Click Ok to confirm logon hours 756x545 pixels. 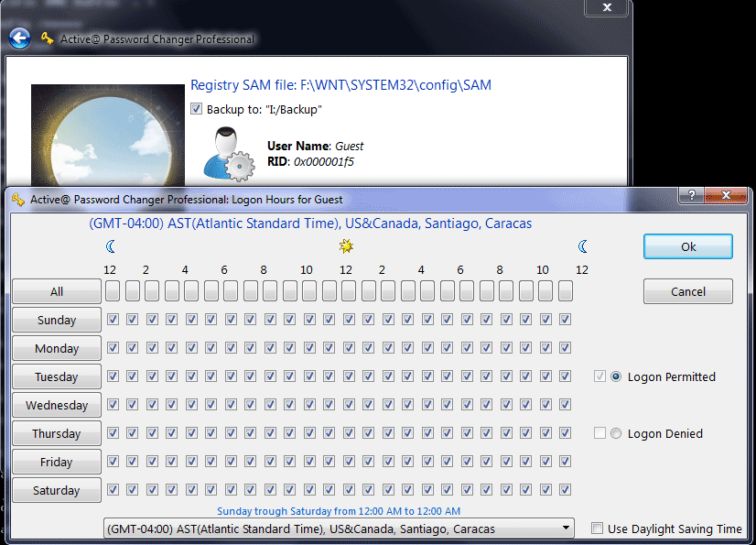coord(688,246)
